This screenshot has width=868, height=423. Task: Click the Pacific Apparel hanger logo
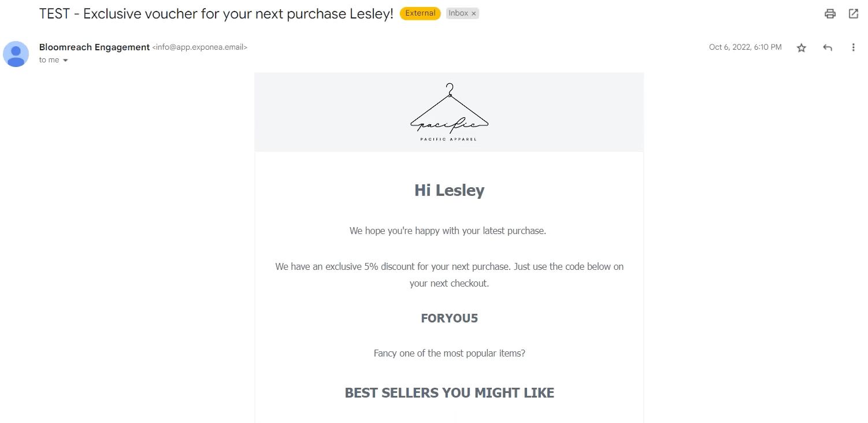pos(449,113)
